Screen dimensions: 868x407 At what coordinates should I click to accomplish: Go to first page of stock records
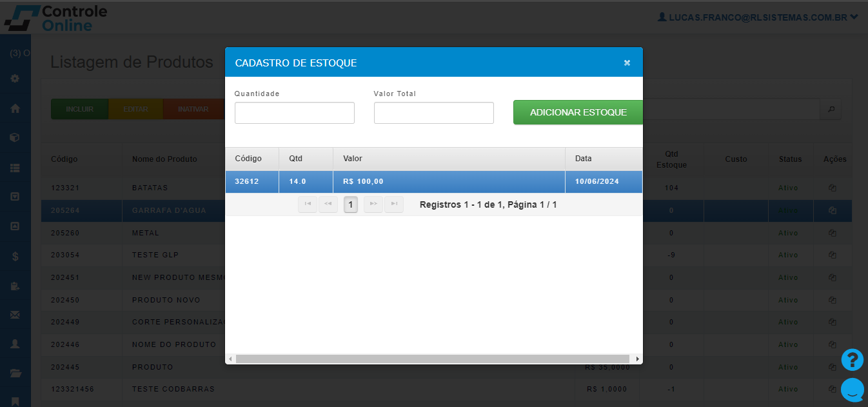pos(308,204)
